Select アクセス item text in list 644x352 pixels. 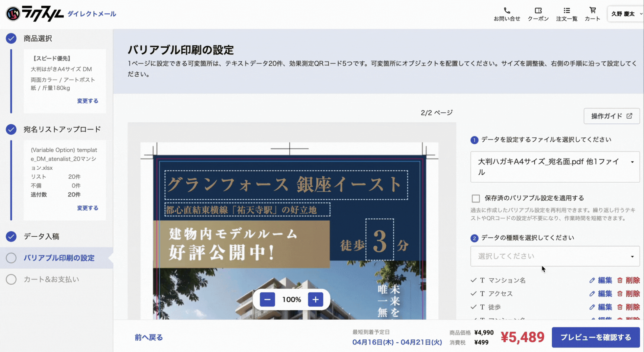pos(500,294)
